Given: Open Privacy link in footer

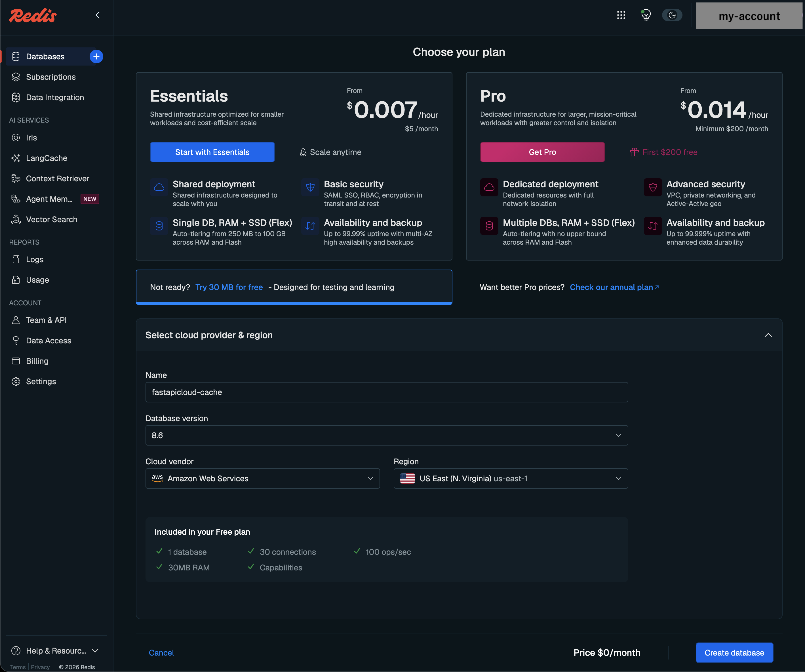Looking at the screenshot, I should point(40,667).
